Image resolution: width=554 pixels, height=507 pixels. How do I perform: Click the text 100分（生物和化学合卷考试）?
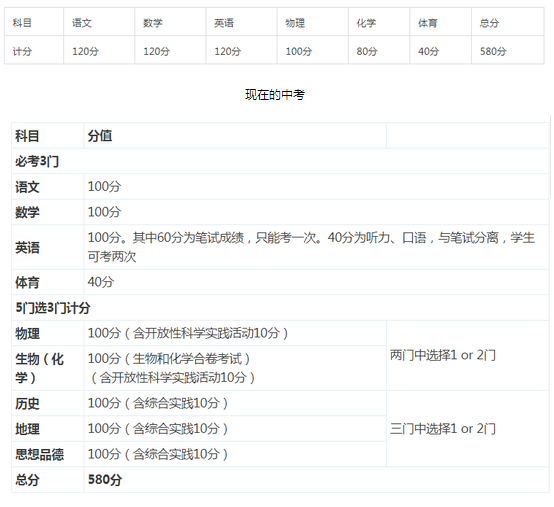169,359
